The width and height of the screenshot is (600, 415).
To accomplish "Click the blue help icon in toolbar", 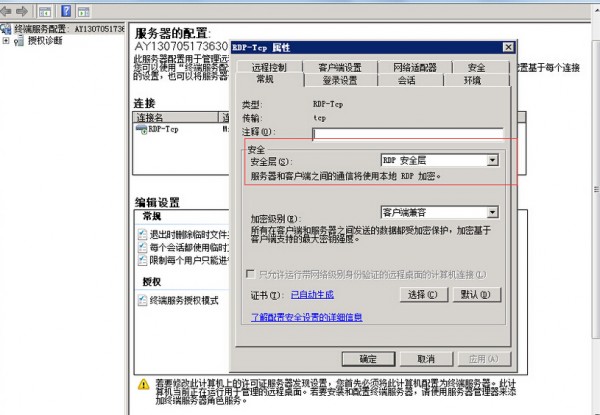I will pos(65,10).
